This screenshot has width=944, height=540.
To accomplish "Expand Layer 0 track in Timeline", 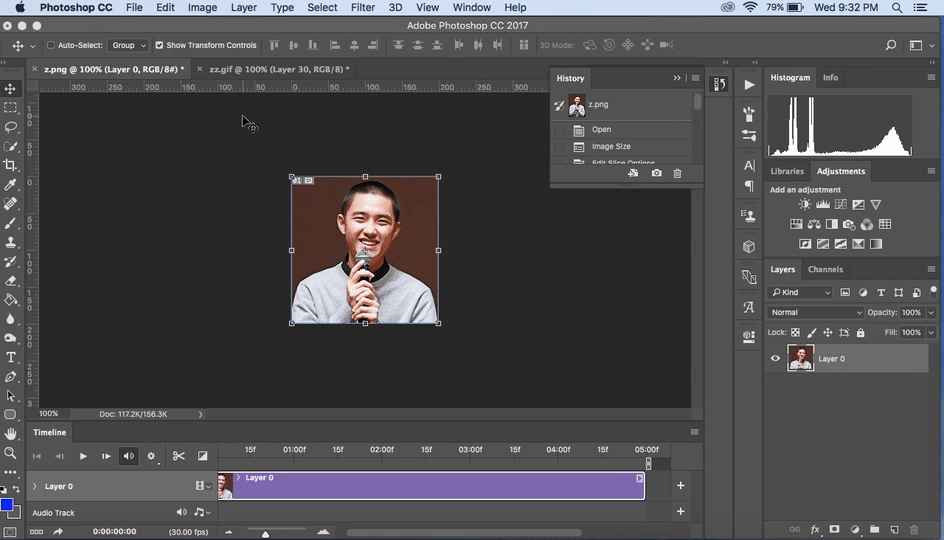I will pos(35,486).
